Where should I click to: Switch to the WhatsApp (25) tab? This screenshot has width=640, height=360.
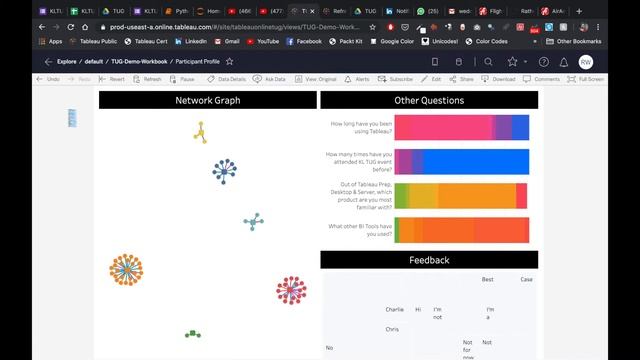coord(428,11)
